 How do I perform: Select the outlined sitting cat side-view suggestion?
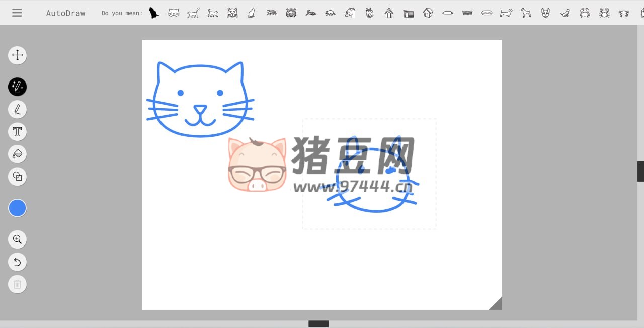[x=252, y=13]
